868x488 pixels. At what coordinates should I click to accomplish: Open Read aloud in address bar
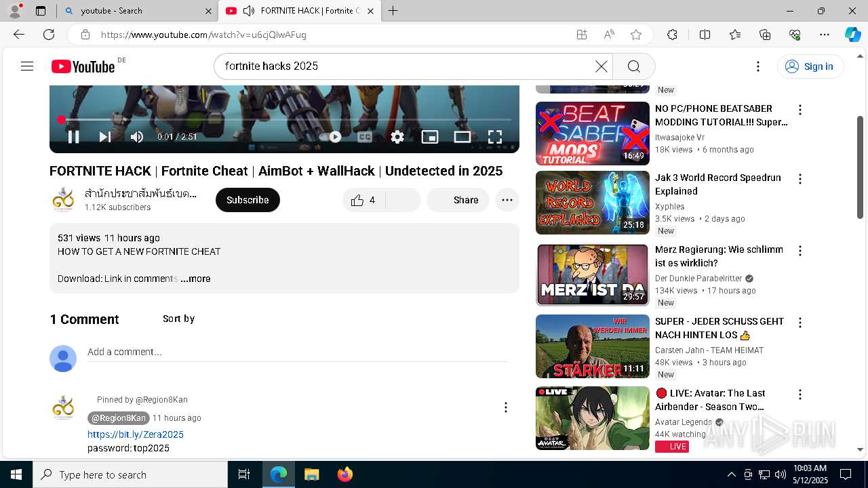(x=609, y=35)
